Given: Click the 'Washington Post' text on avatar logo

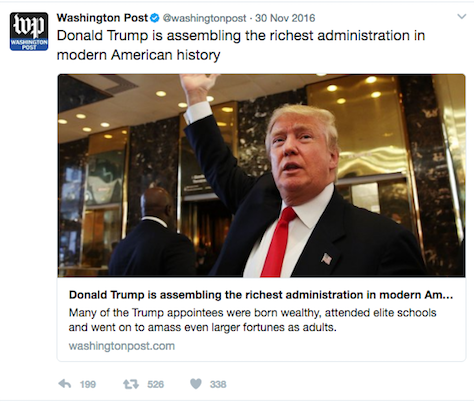Looking at the screenshot, I should (29, 45).
